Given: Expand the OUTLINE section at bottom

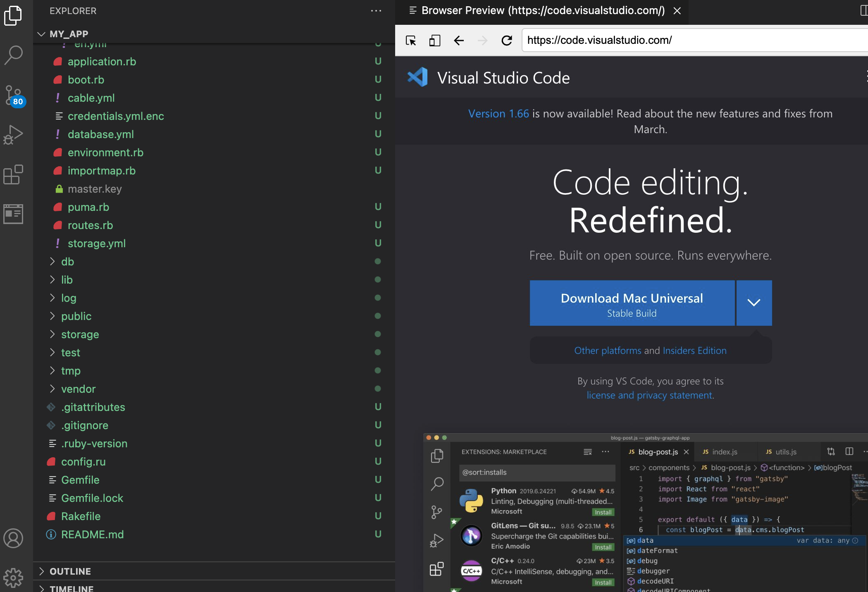Looking at the screenshot, I should click(x=42, y=571).
